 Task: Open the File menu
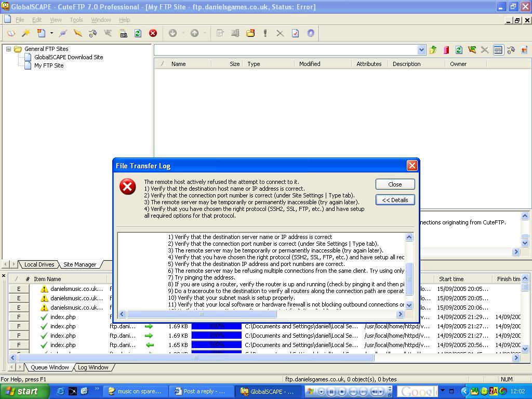[x=20, y=20]
